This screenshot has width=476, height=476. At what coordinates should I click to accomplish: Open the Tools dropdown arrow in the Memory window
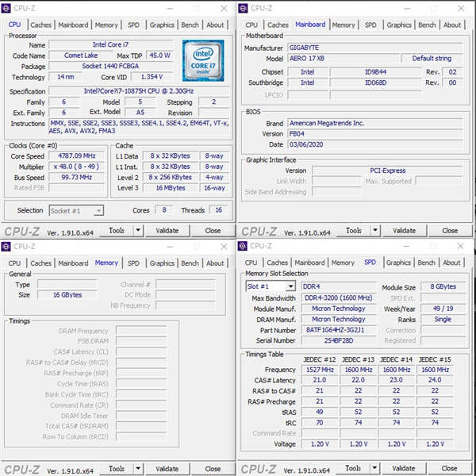click(x=138, y=469)
